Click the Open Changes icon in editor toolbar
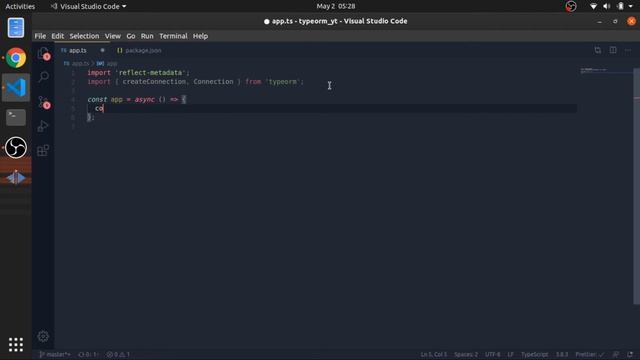This screenshot has height=360, width=640. click(598, 50)
